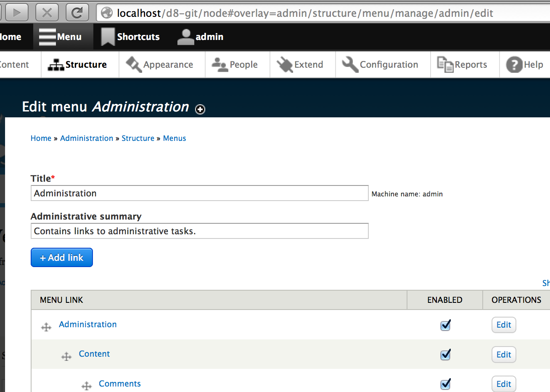Click the add-to-shortcuts plus icon beside page title
Viewport: 550px width, 392px height.
tap(200, 109)
